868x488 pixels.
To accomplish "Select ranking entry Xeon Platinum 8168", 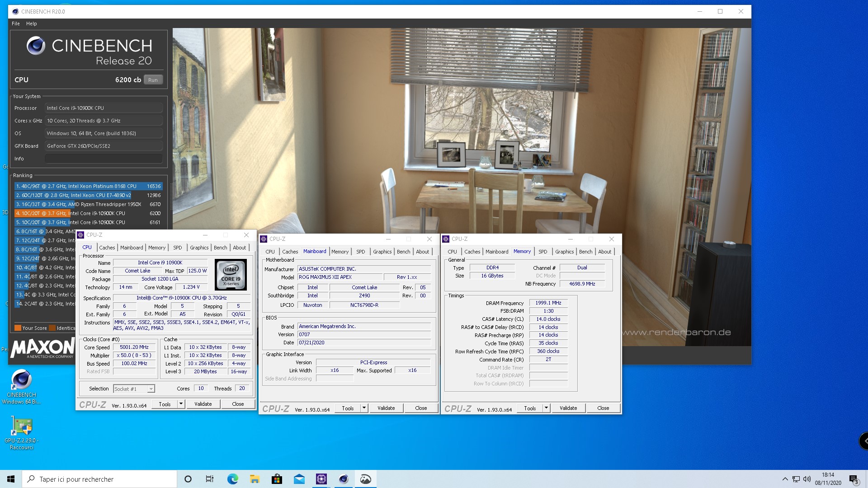I will coord(88,186).
